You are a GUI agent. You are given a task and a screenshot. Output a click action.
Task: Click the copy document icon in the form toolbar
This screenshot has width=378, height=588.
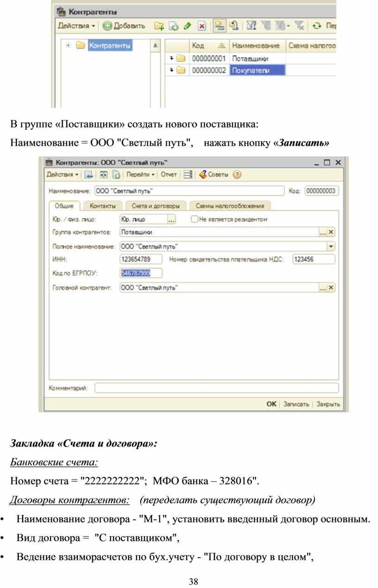pos(116,175)
